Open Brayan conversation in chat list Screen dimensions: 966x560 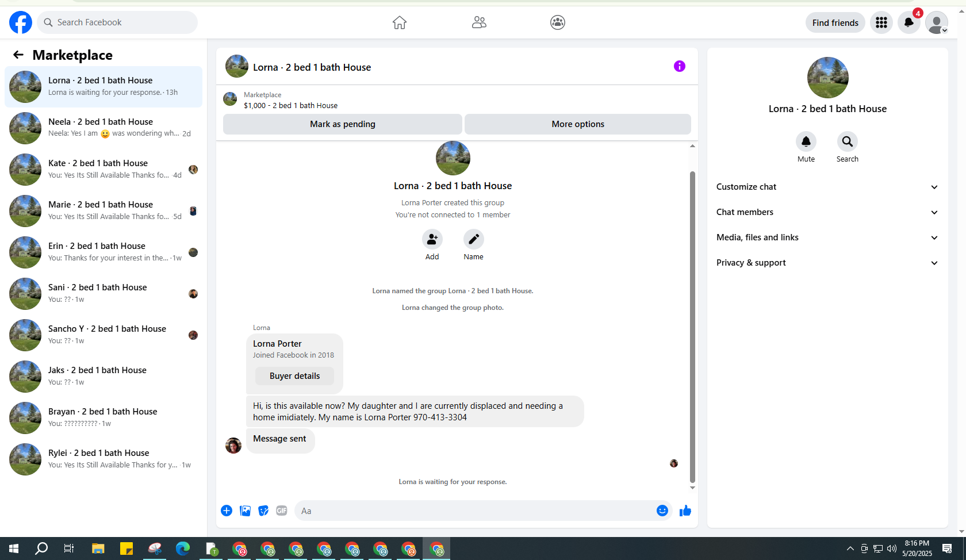point(103,418)
